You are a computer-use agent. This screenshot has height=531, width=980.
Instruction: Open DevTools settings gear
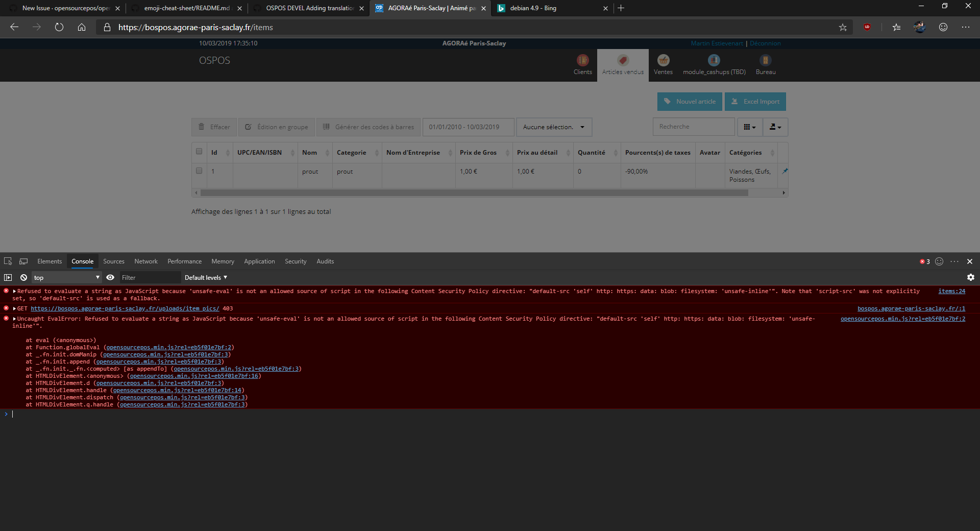(970, 277)
